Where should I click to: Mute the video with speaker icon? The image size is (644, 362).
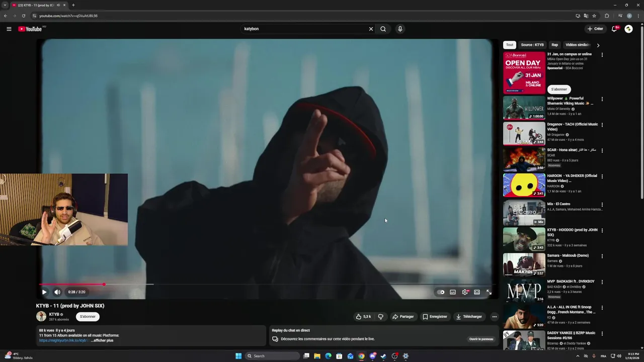pyautogui.click(x=57, y=292)
